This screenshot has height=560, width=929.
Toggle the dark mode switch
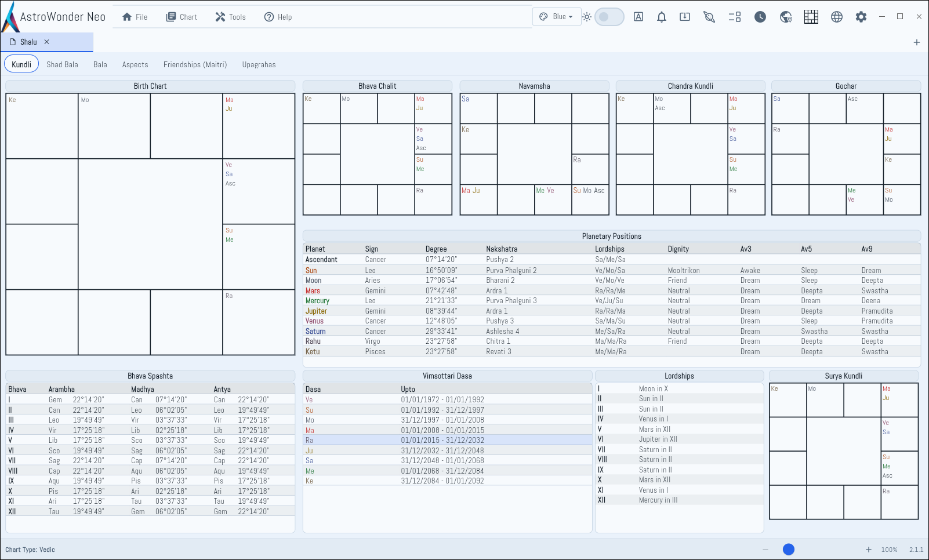tap(609, 17)
